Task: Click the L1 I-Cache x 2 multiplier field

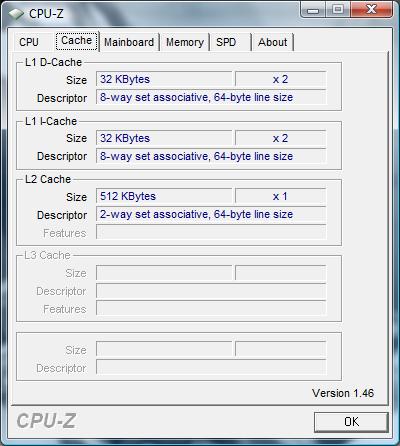Action: point(280,138)
